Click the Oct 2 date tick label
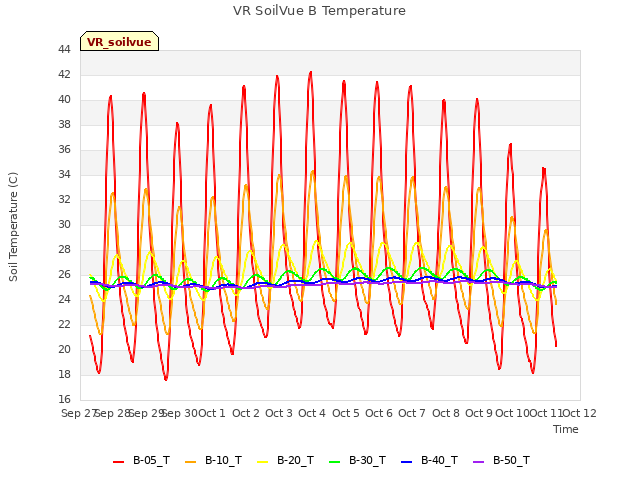Image resolution: width=640 pixels, height=480 pixels. 246,413
